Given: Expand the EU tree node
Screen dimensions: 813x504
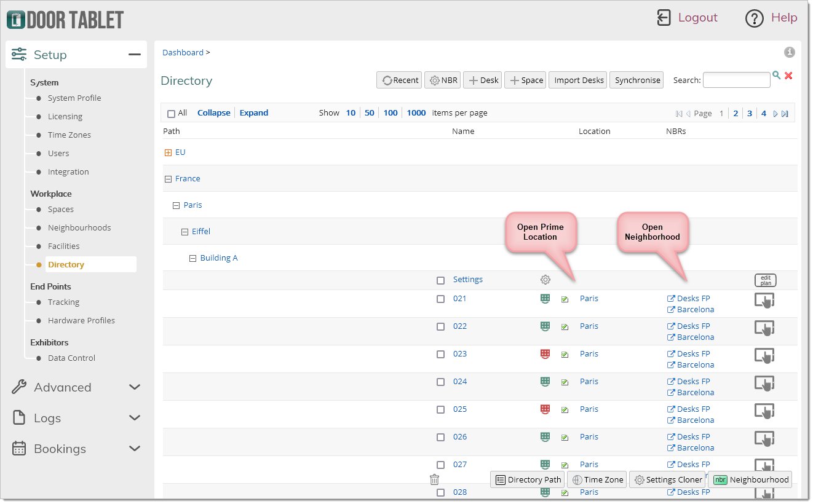Looking at the screenshot, I should point(168,153).
